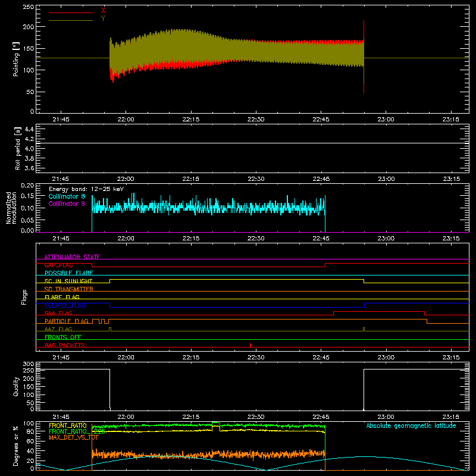The height and width of the screenshot is (476, 476).
Task: Click the 300 tick on the Quality axis
Action: coord(28,364)
